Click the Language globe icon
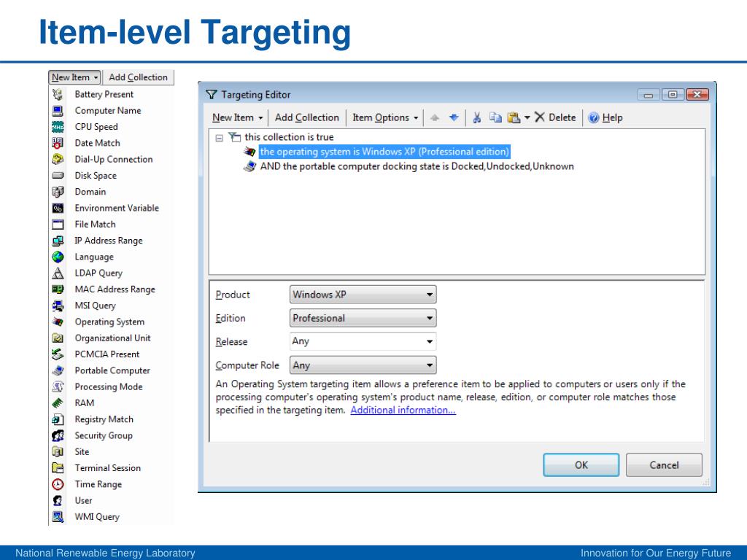The height and width of the screenshot is (560, 747). (x=58, y=257)
